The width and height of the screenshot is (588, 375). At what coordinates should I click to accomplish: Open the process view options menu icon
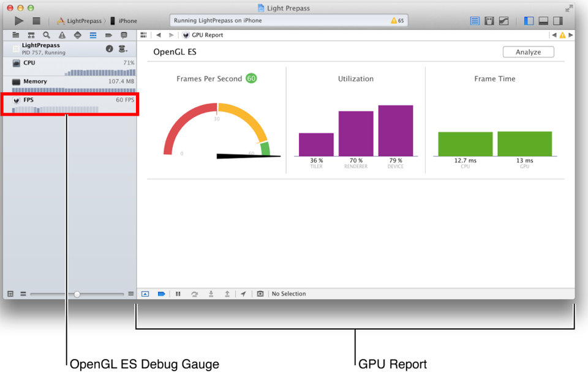point(123,49)
